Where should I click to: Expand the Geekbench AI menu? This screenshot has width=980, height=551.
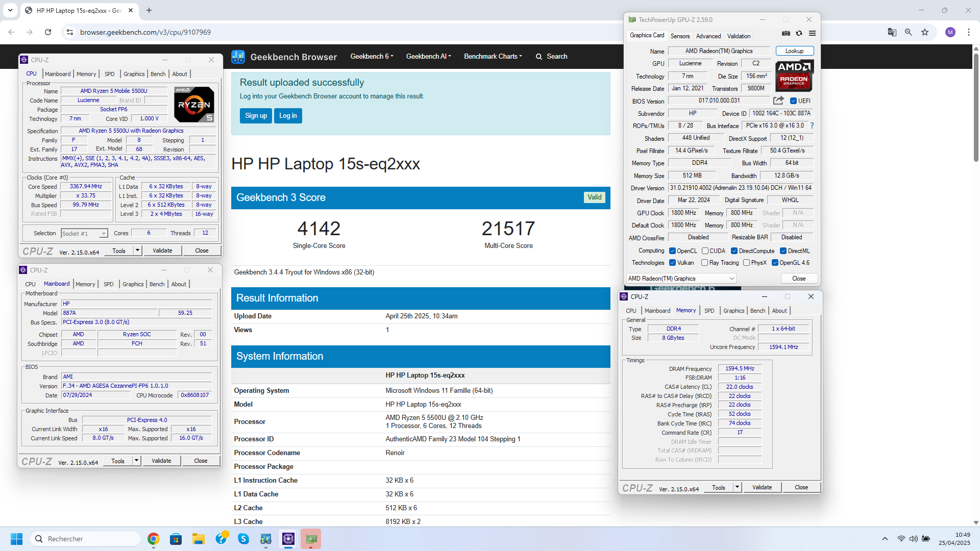[x=428, y=57]
